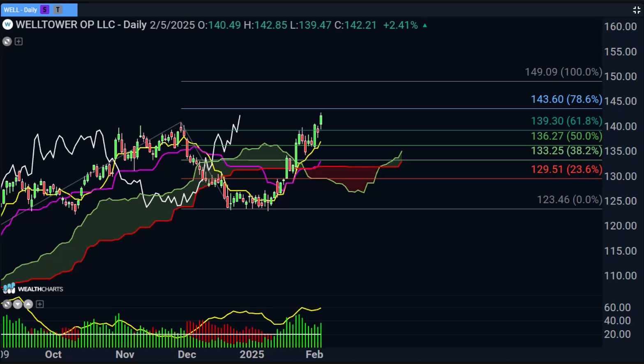Click the Nov label on time axis
Viewport: 644px width, 364px height.
tap(125, 355)
